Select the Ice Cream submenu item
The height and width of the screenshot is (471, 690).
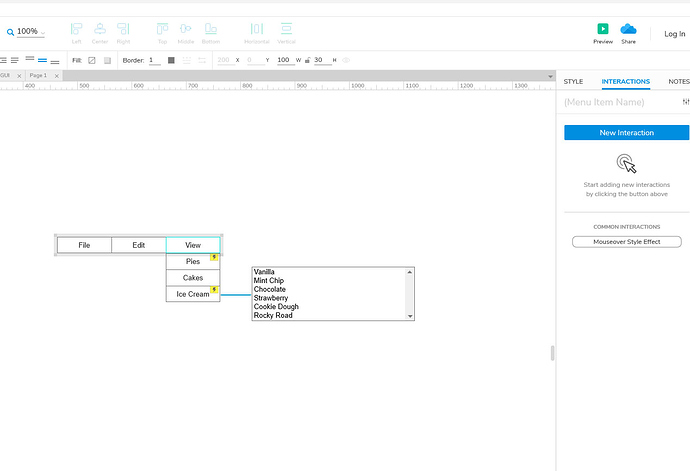click(193, 294)
